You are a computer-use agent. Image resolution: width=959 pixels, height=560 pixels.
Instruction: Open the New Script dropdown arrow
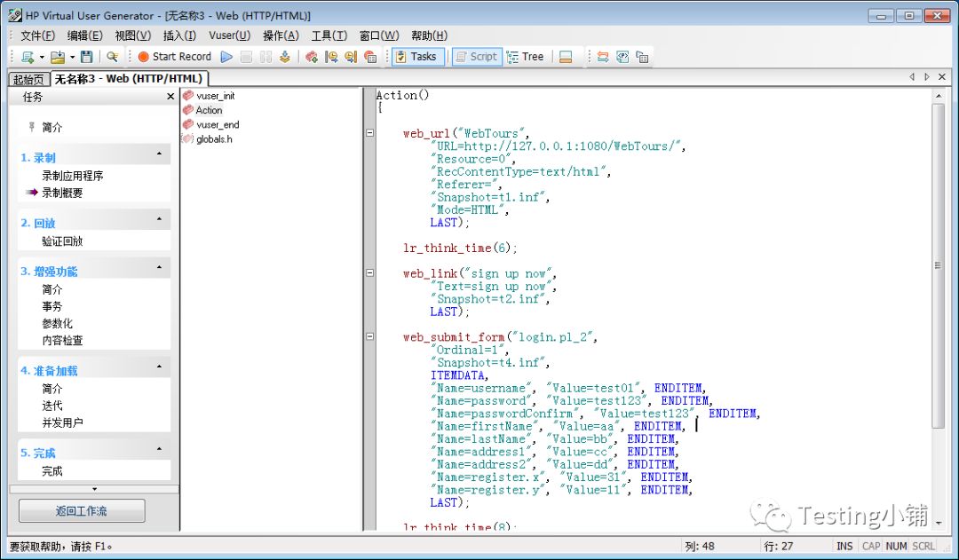point(42,57)
